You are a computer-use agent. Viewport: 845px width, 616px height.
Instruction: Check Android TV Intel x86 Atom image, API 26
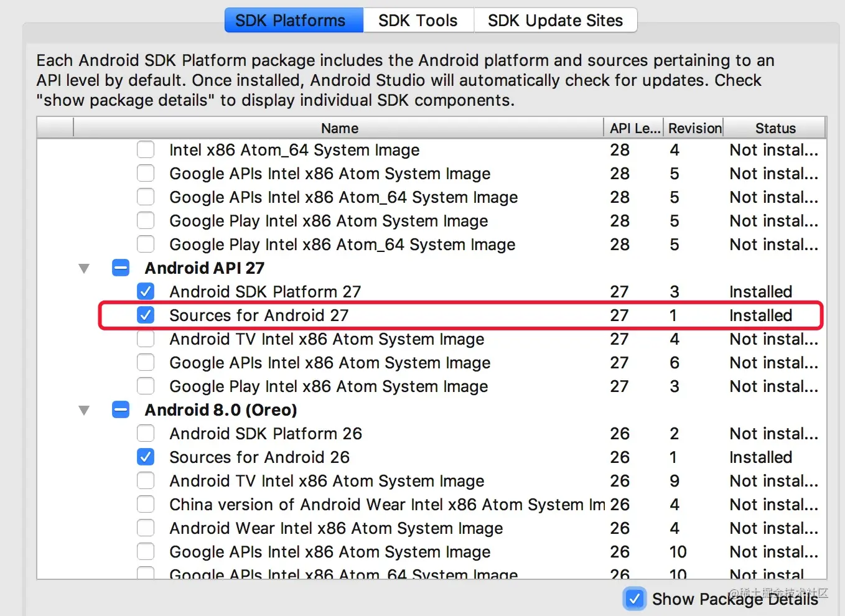click(146, 481)
